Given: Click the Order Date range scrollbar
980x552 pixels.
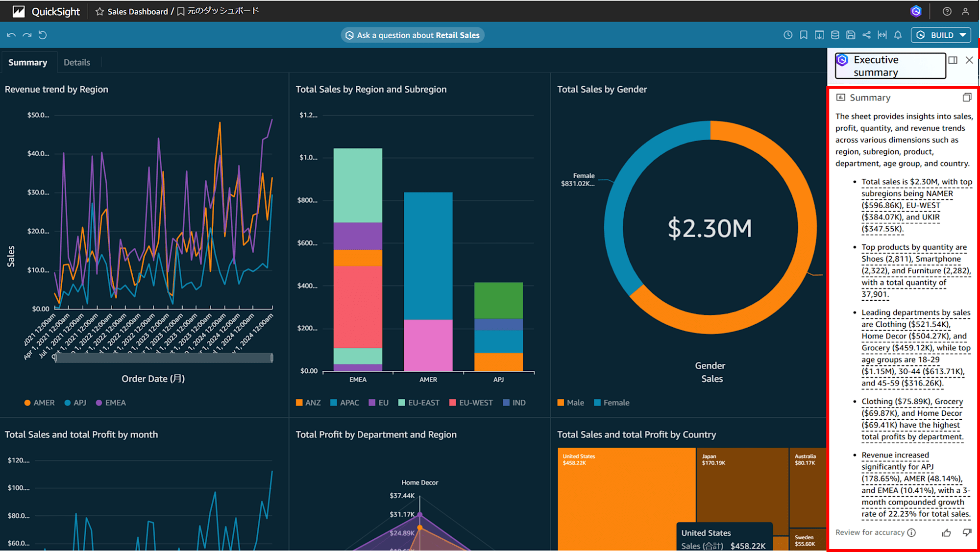Looking at the screenshot, I should [x=164, y=358].
